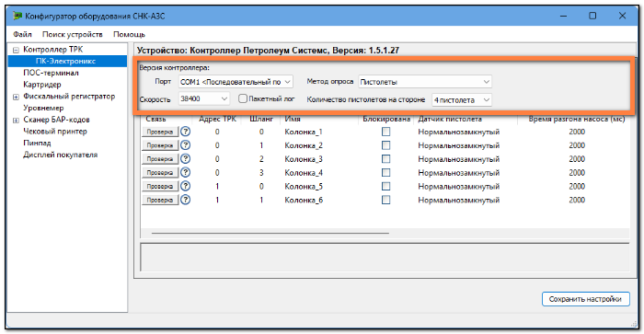Select ПОС-терминал in device tree
Viewport: 644px width, 334px height.
tap(51, 73)
